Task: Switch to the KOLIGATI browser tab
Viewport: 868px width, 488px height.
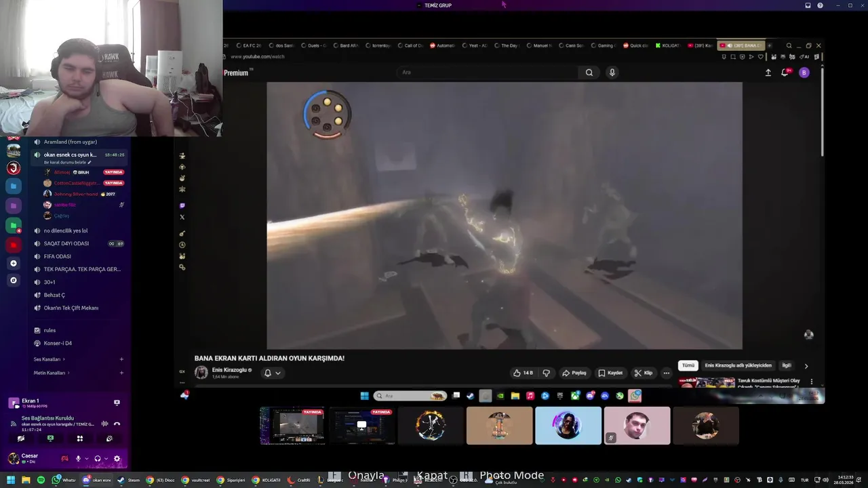Action: coord(667,45)
